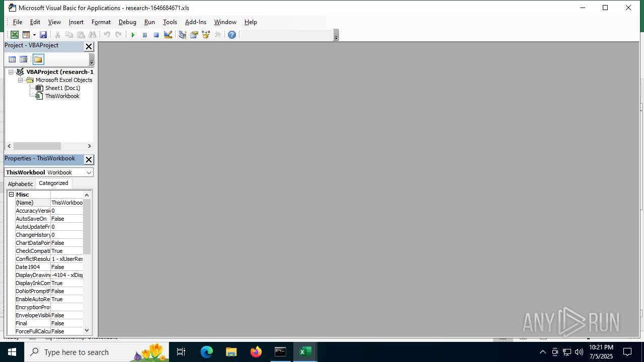Click View Object icon in Project panel
This screenshot has width=644, height=362.
pyautogui.click(x=24, y=59)
